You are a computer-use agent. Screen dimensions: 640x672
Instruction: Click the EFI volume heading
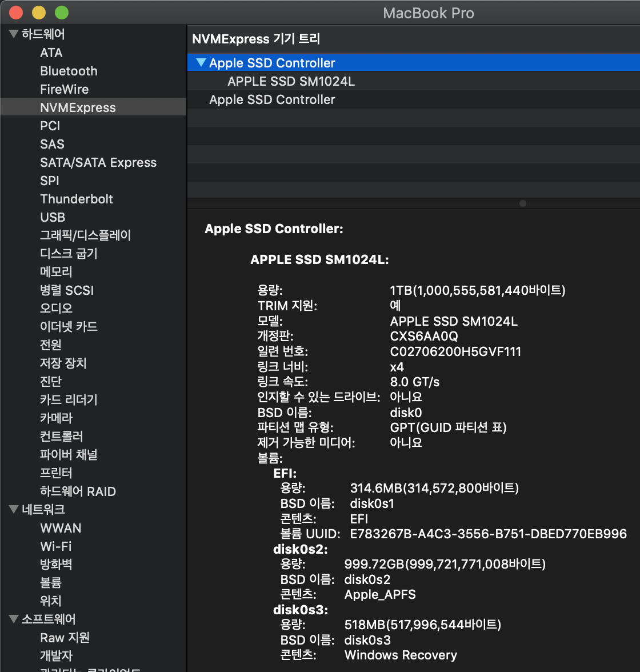[285, 474]
